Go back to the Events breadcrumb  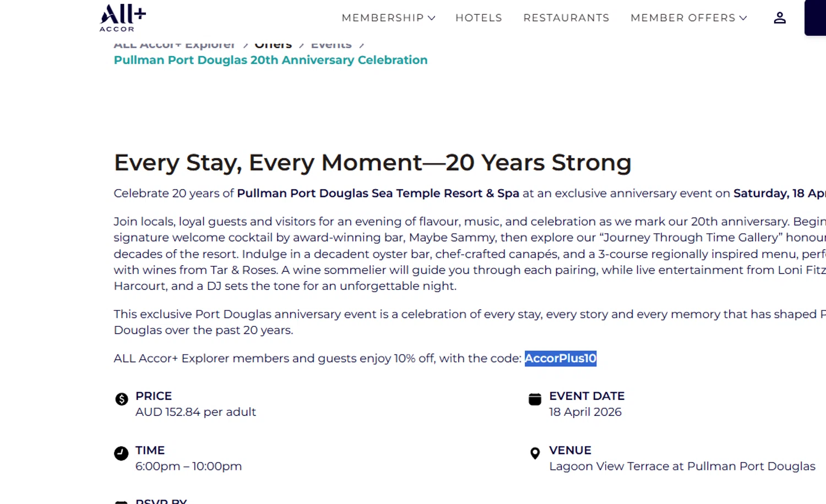tap(331, 46)
